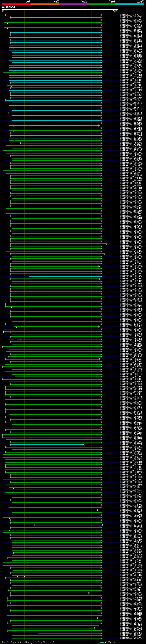Click the short cyan alignment bar for UniRef100_B9FFY9
The image size is (146, 644).
pos(47,445)
